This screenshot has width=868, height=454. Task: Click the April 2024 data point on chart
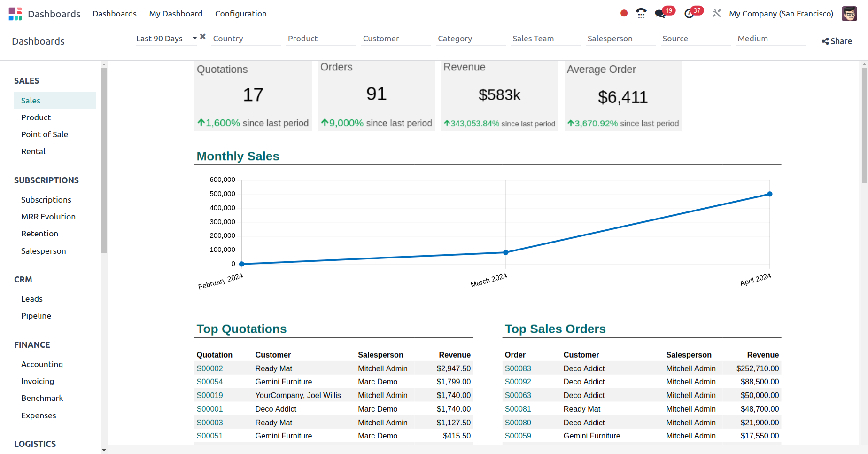(769, 194)
